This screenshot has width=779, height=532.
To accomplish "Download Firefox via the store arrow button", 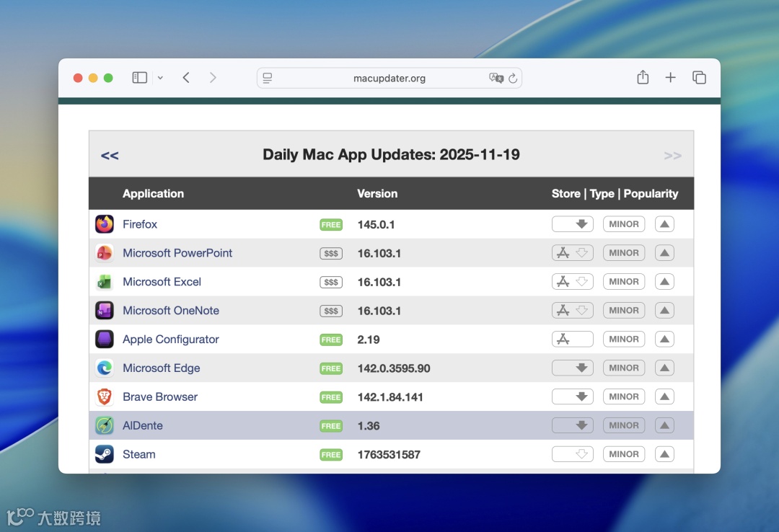I will click(572, 224).
